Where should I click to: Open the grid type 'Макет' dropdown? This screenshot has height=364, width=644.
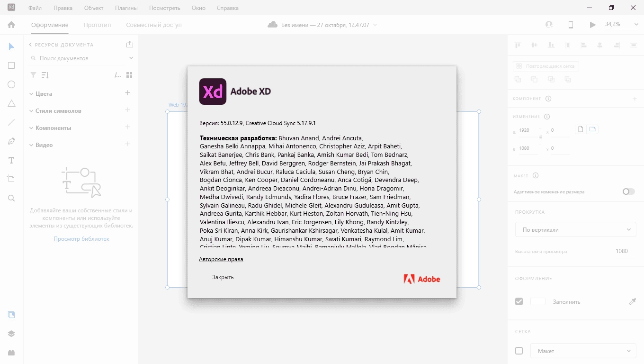[583, 351]
